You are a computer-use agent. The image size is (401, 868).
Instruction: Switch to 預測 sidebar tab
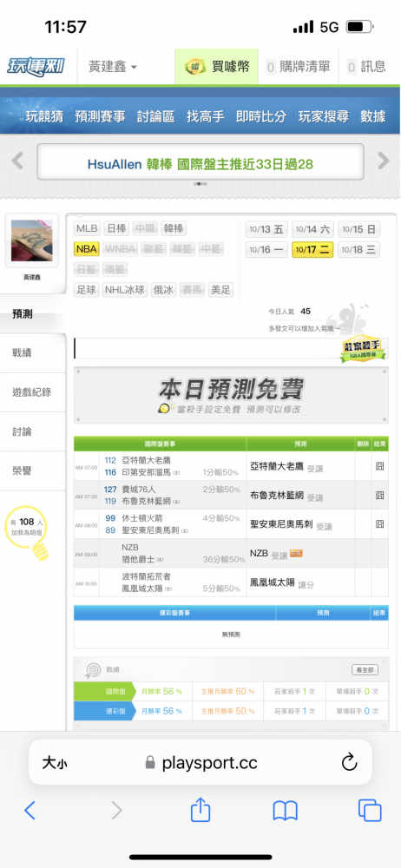(33, 314)
